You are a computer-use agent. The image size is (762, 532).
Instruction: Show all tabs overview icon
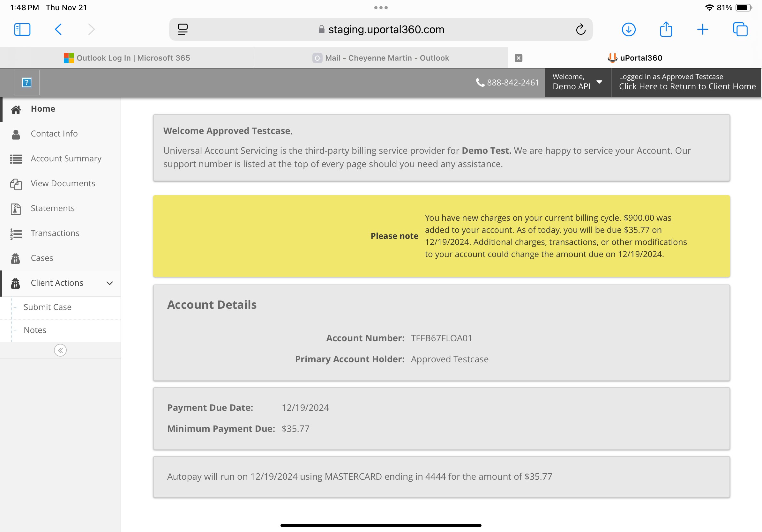pos(740,30)
